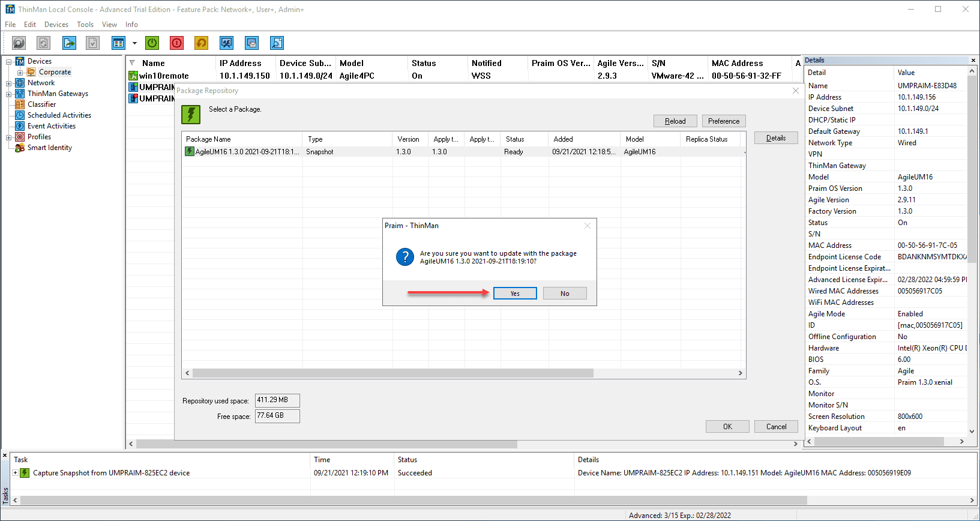Expand the Corporate folder node
Viewport: 980px width, 521px height.
pos(20,72)
